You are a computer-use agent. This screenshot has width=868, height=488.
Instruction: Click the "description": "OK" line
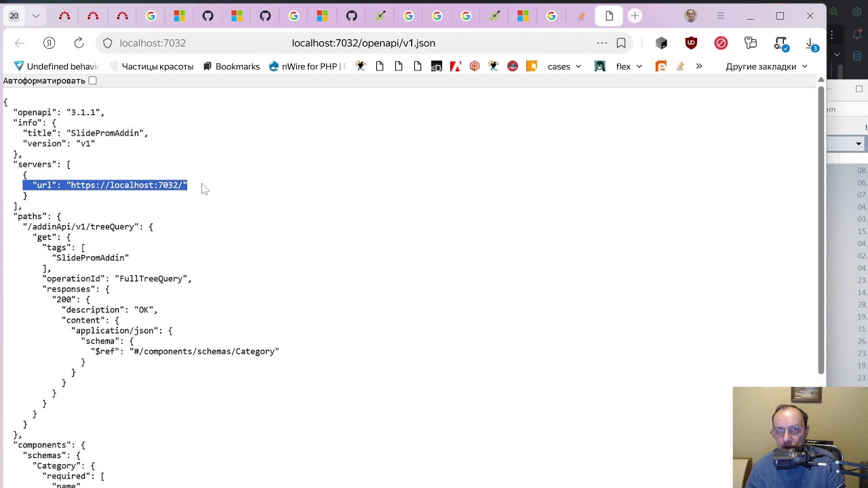coord(109,310)
